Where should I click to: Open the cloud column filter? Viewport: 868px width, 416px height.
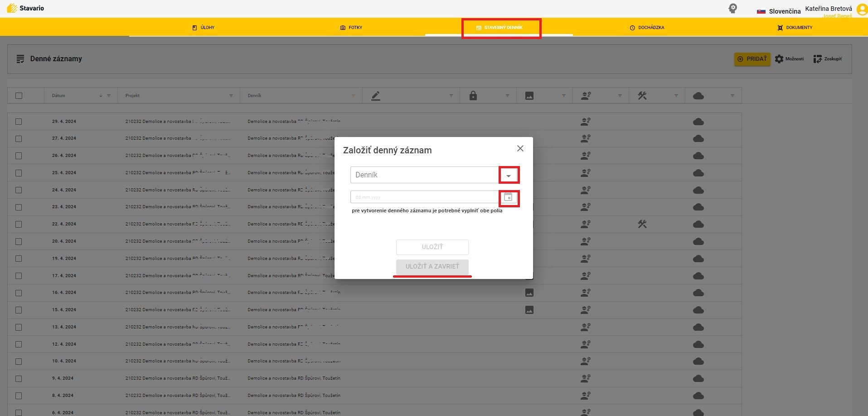[732, 96]
